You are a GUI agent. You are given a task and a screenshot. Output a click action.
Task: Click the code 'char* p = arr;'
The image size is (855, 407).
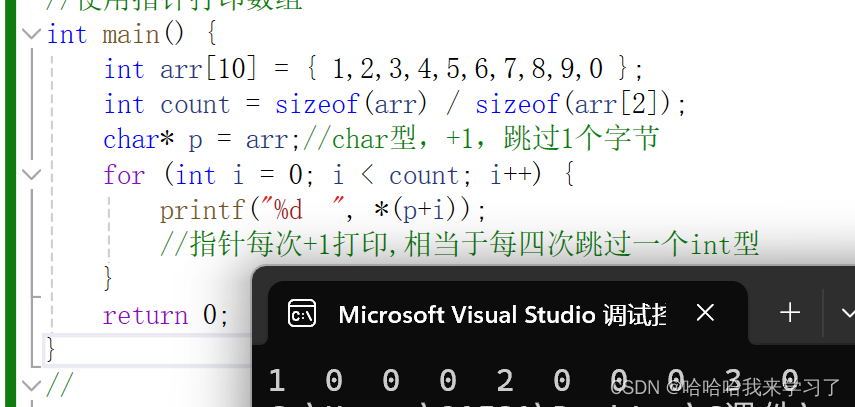pos(202,140)
